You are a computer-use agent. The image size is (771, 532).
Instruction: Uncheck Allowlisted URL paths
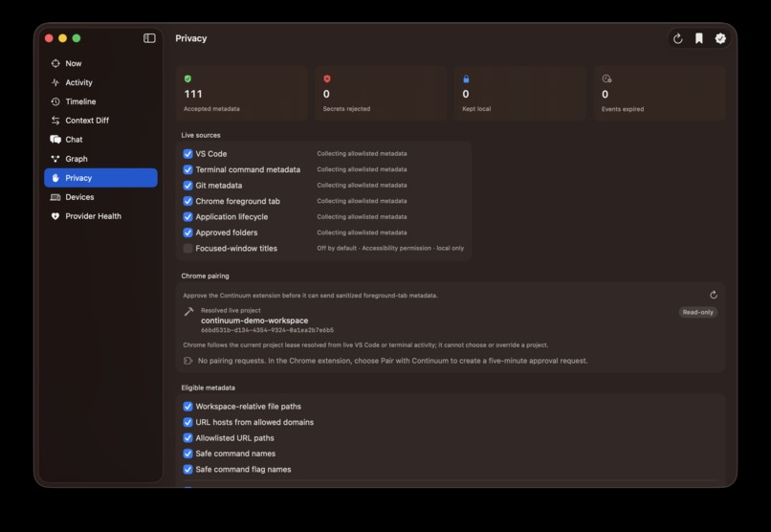[x=187, y=438]
